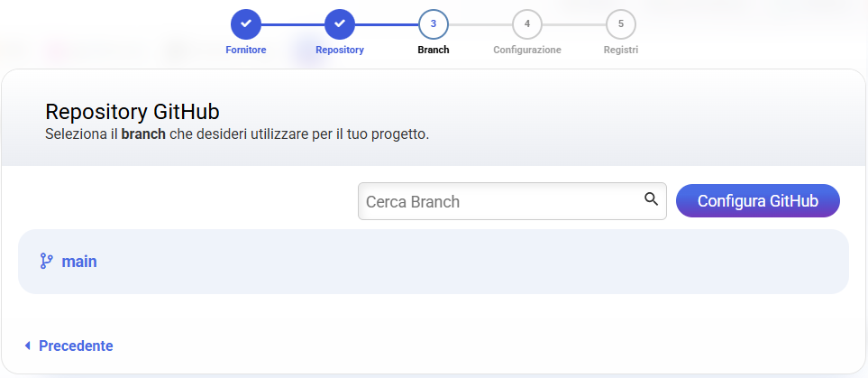Click progress line between Fornitore and Repository

(293, 23)
